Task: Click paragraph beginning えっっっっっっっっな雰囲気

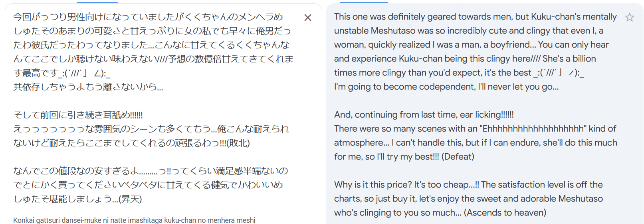Action: pyautogui.click(x=151, y=136)
